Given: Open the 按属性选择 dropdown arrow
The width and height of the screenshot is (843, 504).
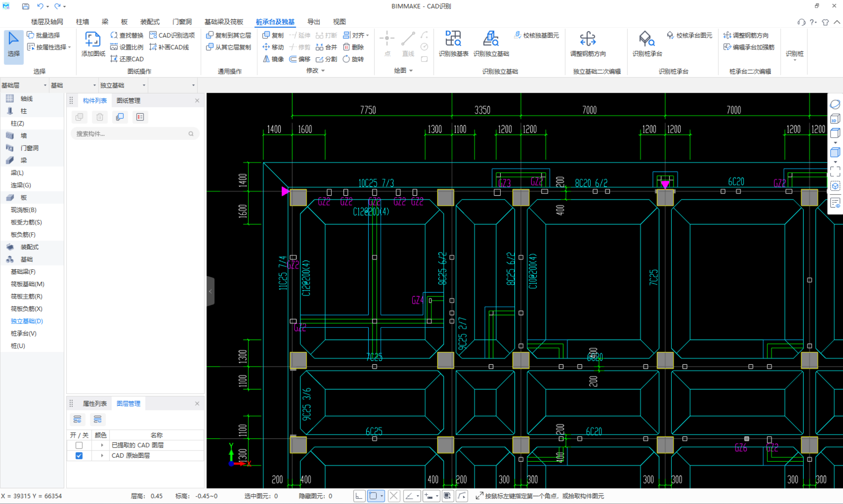Looking at the screenshot, I should point(69,47).
